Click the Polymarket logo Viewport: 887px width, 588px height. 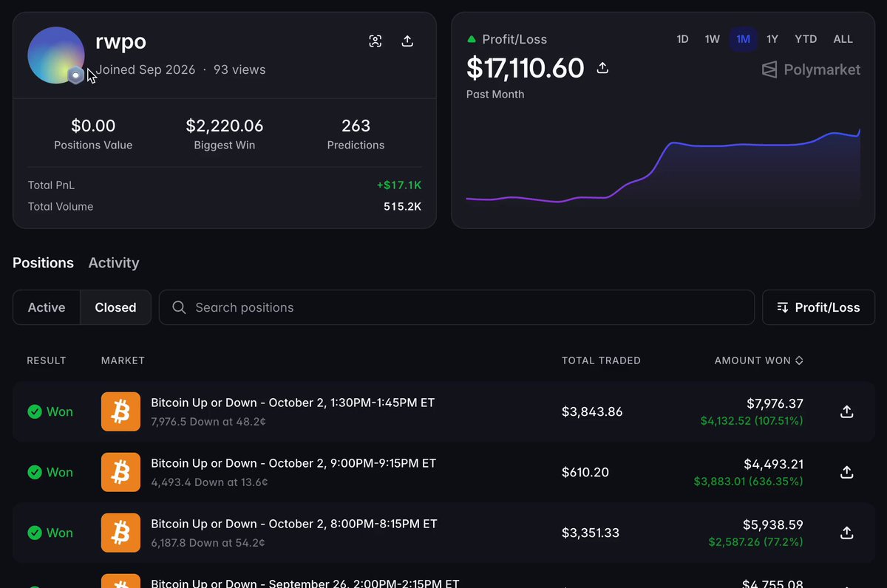click(x=811, y=69)
